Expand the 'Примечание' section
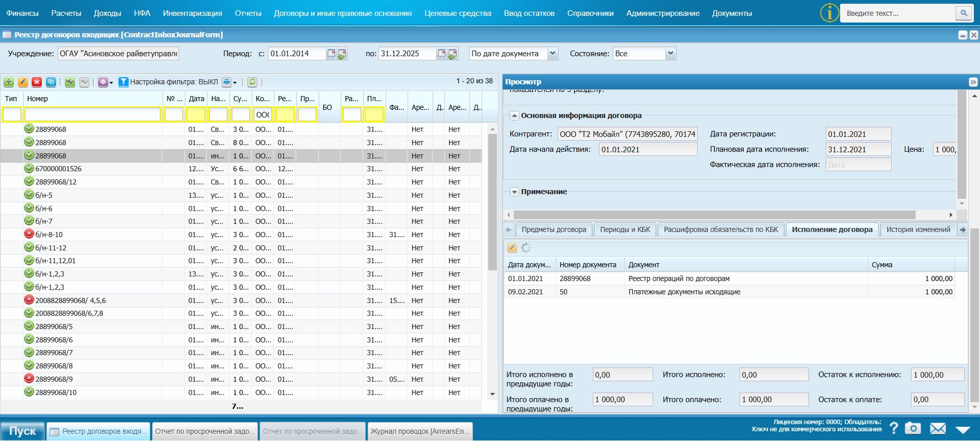 pyautogui.click(x=514, y=192)
